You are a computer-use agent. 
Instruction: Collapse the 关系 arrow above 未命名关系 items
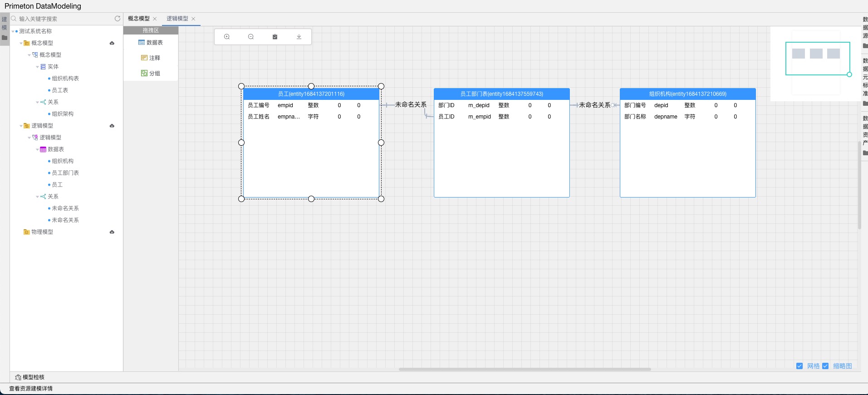pos(37,197)
